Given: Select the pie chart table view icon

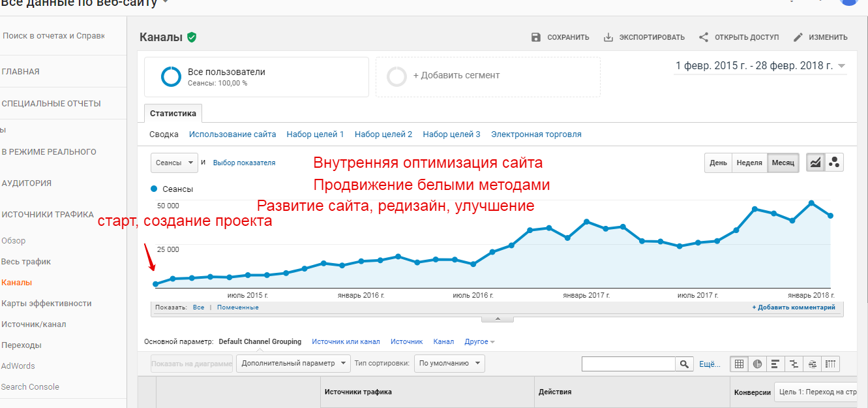Looking at the screenshot, I should 757,364.
